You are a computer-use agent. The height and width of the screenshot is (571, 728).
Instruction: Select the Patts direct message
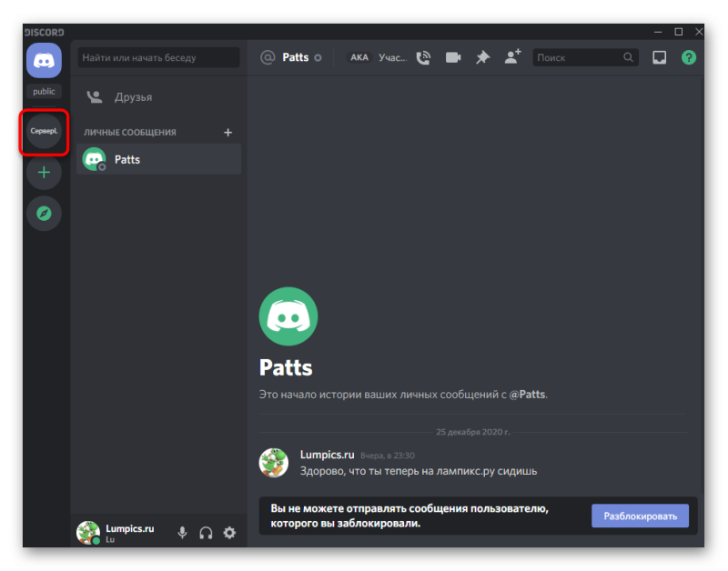[158, 159]
